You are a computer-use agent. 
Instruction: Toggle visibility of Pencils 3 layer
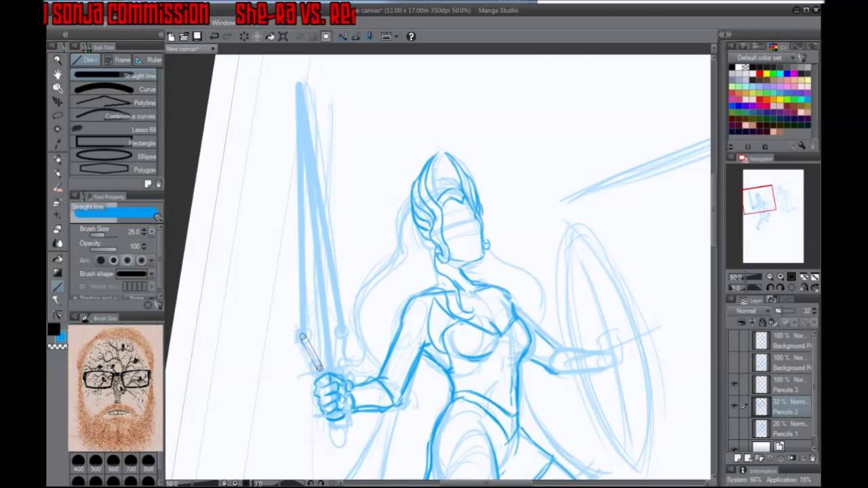pyautogui.click(x=734, y=384)
